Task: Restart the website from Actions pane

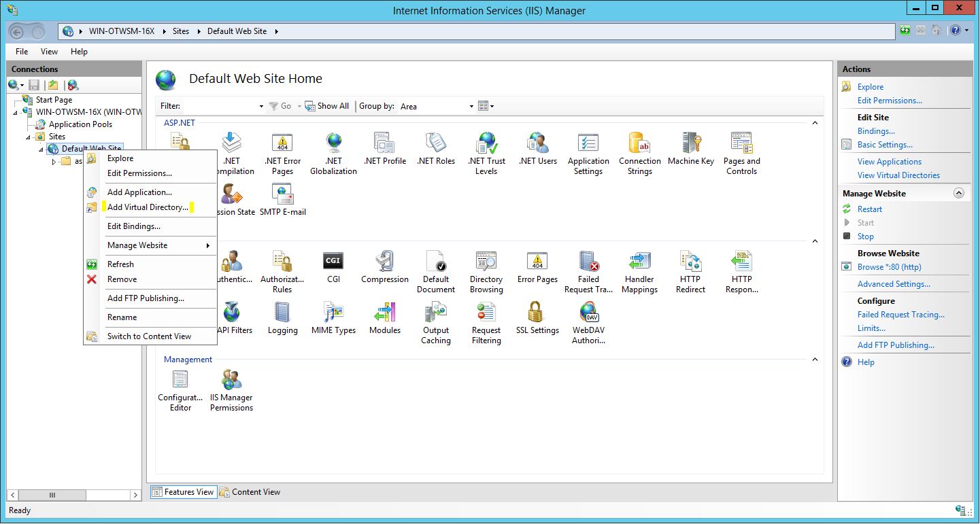Action: pyautogui.click(x=870, y=209)
